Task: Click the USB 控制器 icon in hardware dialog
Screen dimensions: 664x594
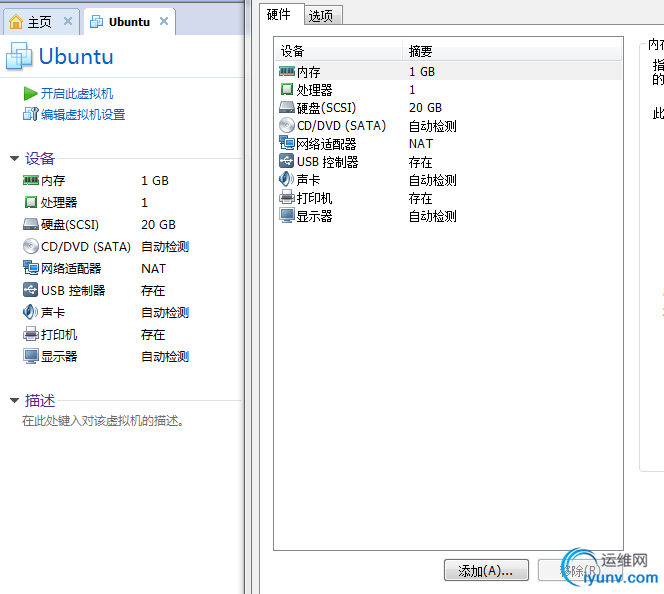Action: click(287, 161)
